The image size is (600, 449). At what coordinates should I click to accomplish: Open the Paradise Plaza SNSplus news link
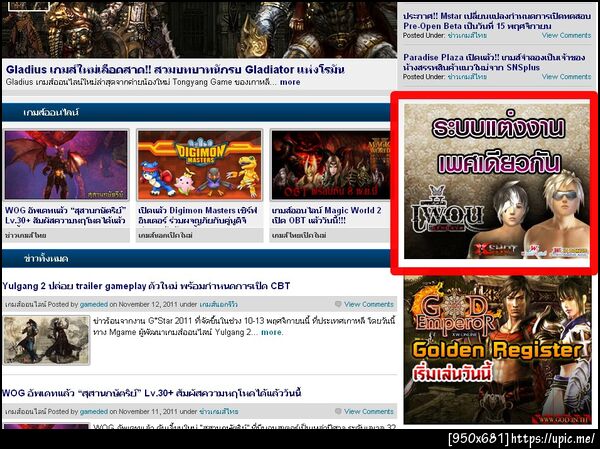[x=494, y=62]
